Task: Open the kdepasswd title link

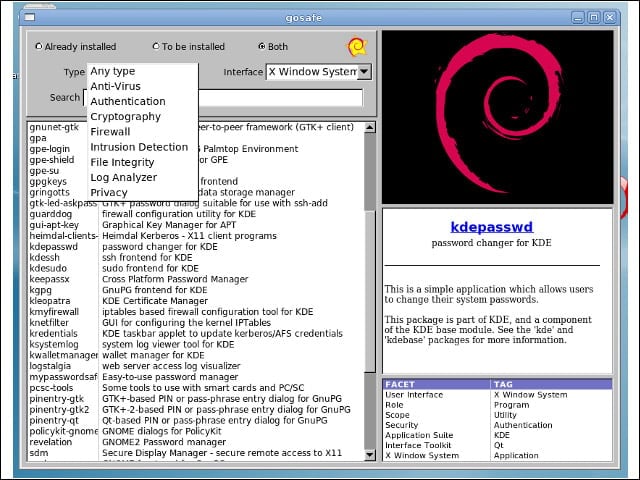Action: (491, 227)
